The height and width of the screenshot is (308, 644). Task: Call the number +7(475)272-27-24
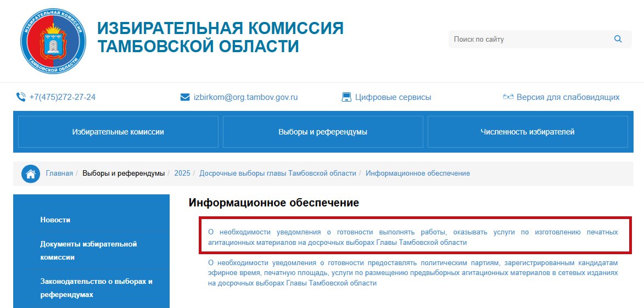[x=63, y=97]
